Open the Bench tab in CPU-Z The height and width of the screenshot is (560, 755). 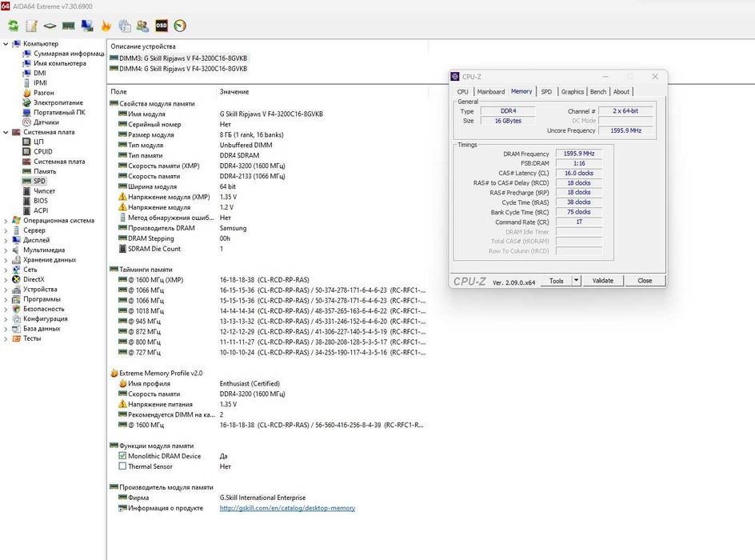pos(598,91)
